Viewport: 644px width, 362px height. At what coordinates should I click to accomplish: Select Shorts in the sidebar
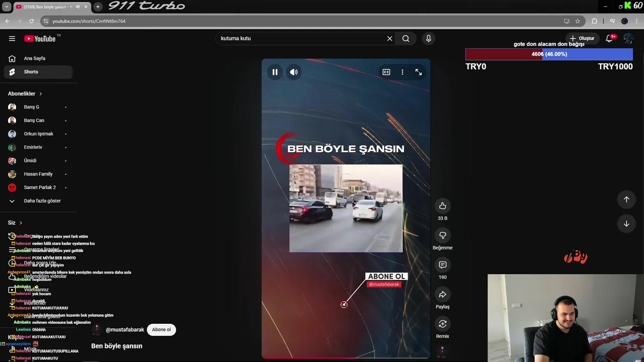point(38,72)
